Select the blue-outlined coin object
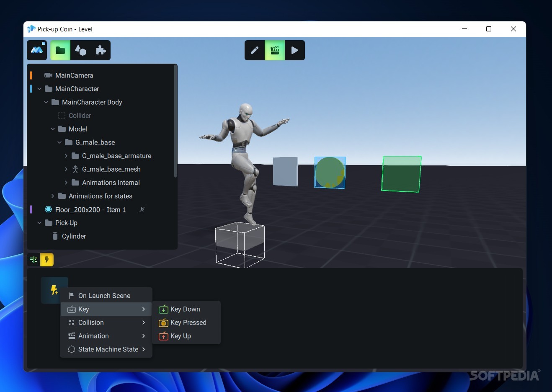 tap(330, 173)
